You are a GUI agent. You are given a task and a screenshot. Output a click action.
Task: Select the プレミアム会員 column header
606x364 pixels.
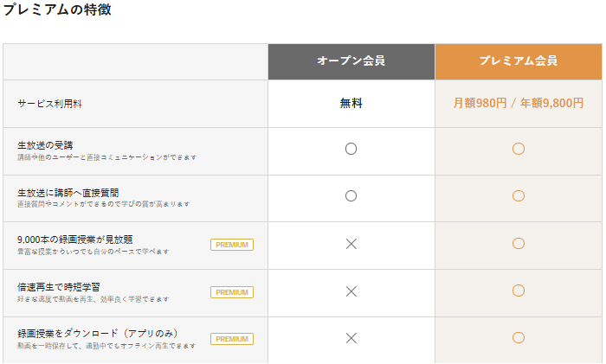pyautogui.click(x=518, y=61)
